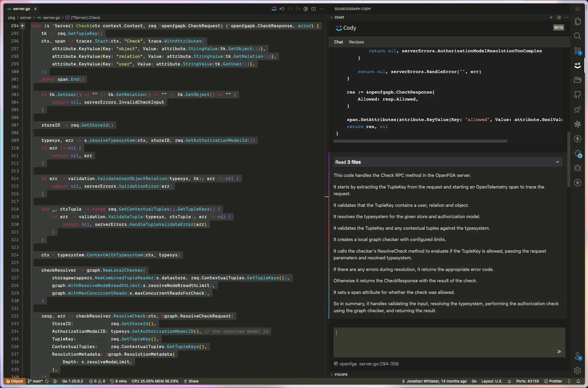Click Ports: 43155 status item
Screen dimensions: 588x388
527,381
